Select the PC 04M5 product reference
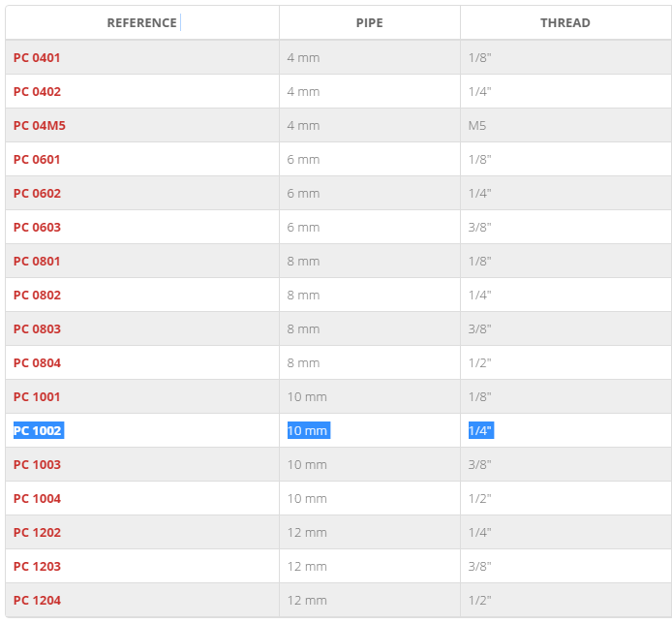The image size is (672, 624). pos(40,125)
